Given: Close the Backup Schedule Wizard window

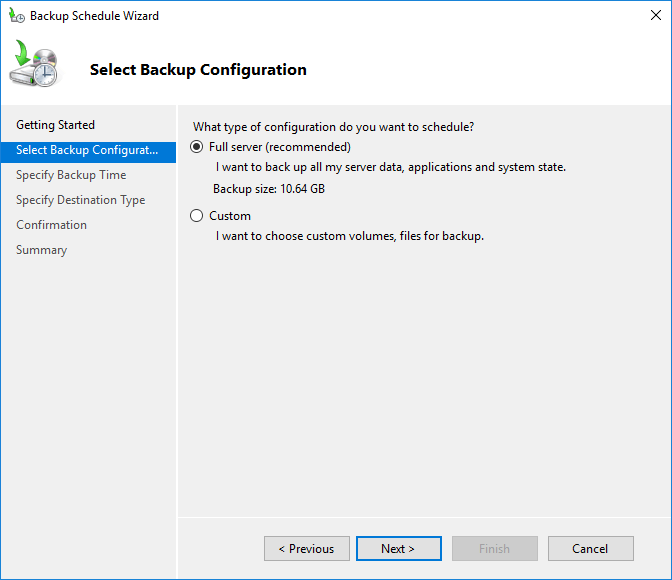Looking at the screenshot, I should click(655, 15).
